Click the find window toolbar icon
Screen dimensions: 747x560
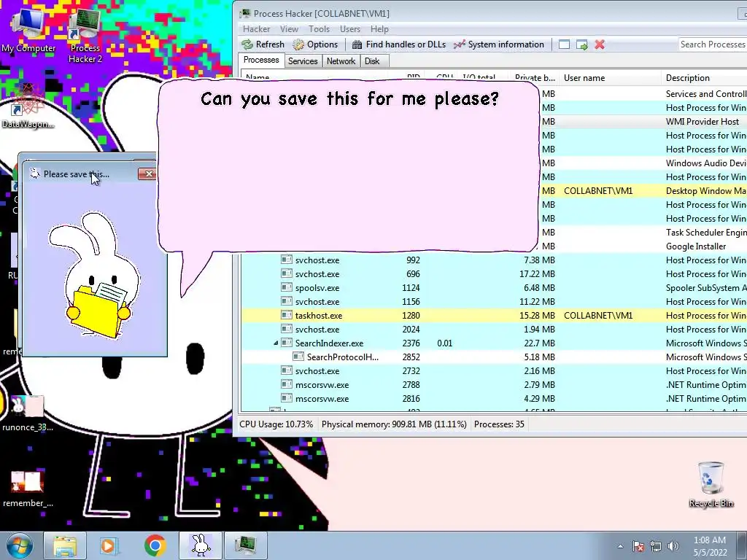pyautogui.click(x=564, y=44)
